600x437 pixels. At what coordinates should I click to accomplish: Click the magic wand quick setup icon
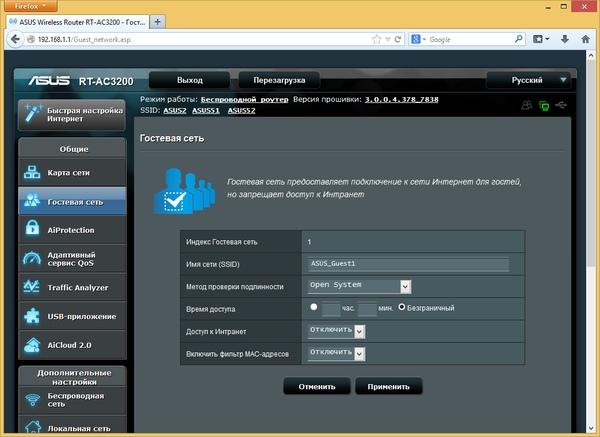click(x=32, y=113)
